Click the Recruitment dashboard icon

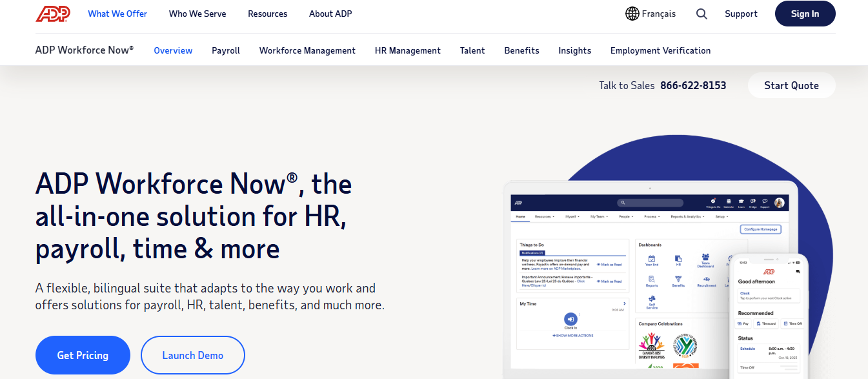coord(707,280)
